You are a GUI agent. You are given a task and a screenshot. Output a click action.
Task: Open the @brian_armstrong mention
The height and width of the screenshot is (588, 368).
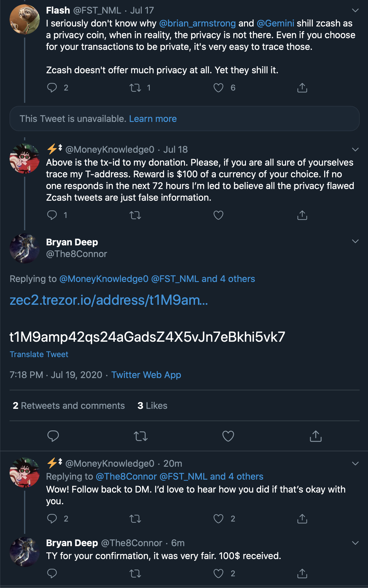click(197, 23)
